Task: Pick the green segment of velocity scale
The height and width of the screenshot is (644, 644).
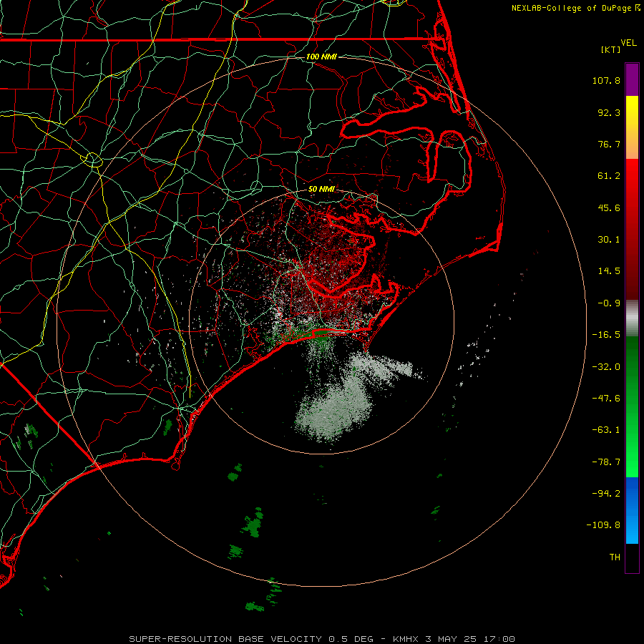Action: 632,406
